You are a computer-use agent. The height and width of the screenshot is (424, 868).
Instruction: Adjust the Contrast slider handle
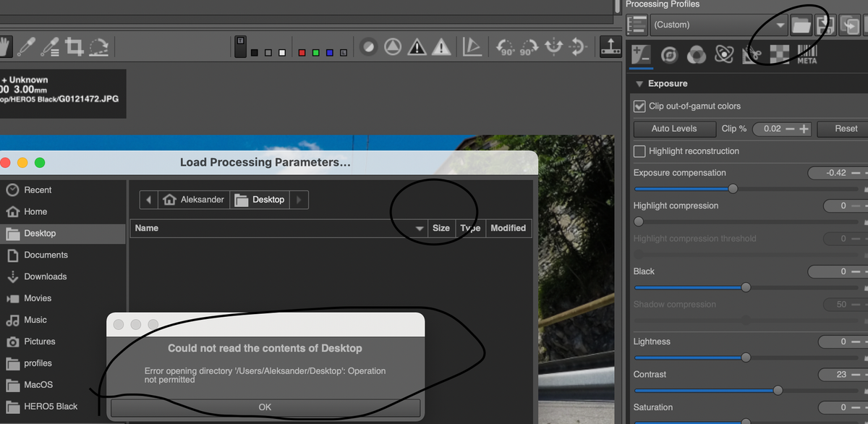778,390
